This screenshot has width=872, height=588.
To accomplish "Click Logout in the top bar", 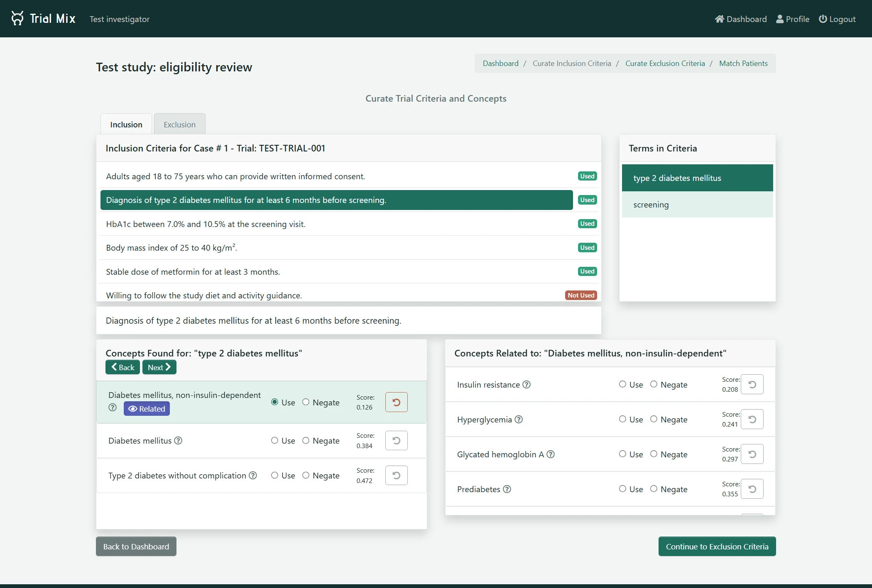I will click(x=837, y=19).
